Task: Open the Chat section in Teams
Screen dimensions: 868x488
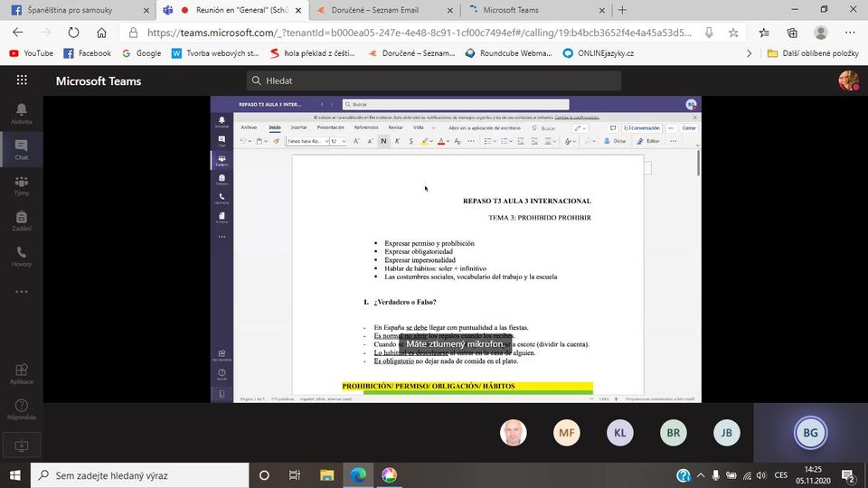Action: [22, 149]
